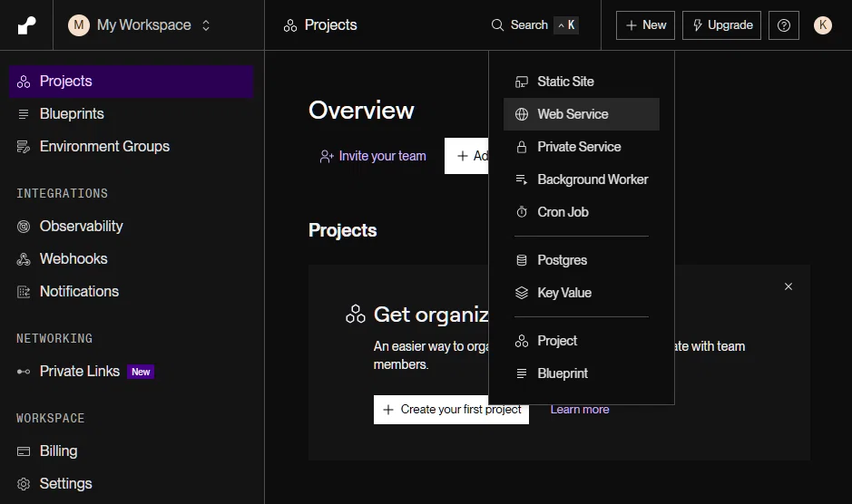This screenshot has height=504, width=852.
Task: Click the Ctrl K shortcut badge
Action: click(566, 25)
